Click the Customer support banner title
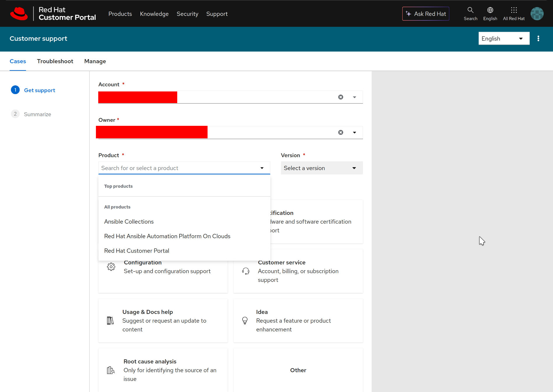 click(38, 38)
